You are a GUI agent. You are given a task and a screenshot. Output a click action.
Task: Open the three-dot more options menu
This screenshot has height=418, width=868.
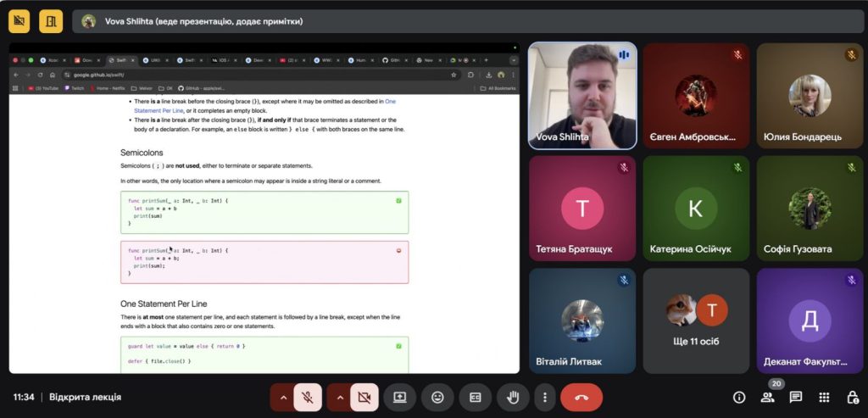click(x=545, y=397)
